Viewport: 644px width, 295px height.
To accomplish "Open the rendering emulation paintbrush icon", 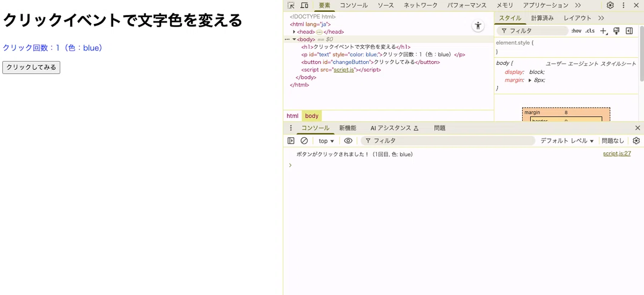I will [616, 31].
